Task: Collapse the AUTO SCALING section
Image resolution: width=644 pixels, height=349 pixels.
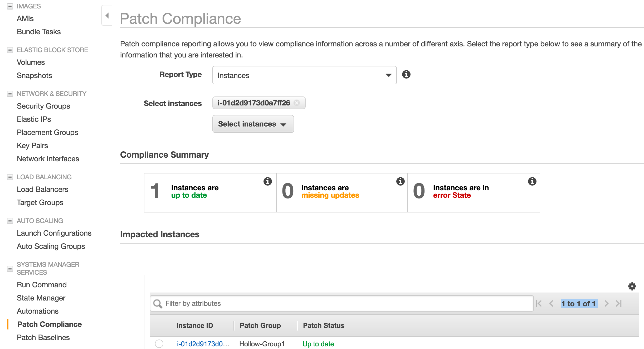Action: (10, 221)
